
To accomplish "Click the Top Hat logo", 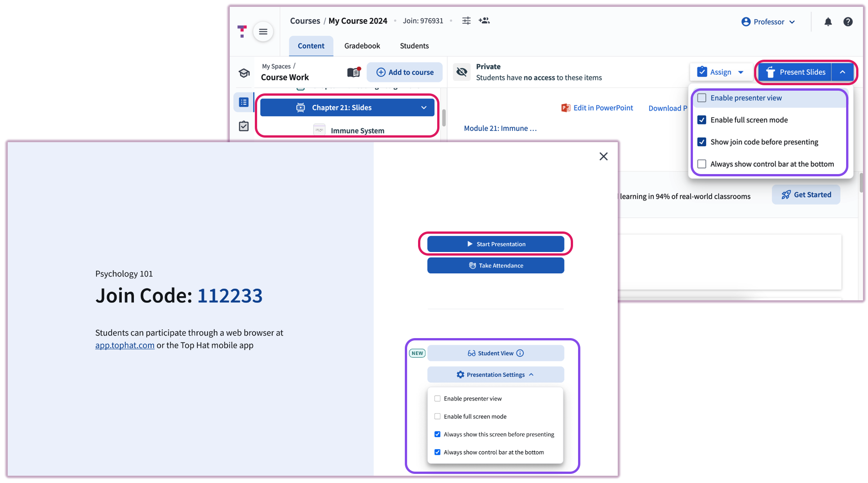I will point(242,31).
